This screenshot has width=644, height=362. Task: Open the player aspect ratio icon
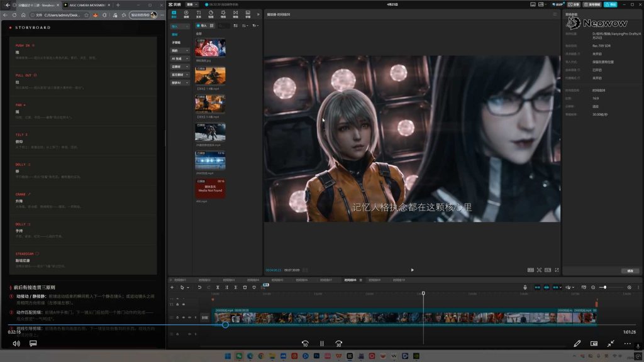548,270
